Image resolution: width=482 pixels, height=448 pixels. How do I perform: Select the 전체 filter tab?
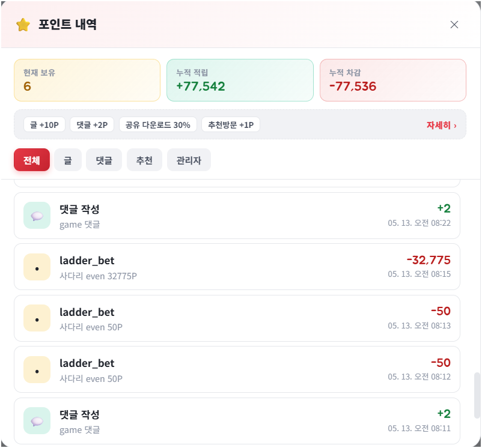32,160
